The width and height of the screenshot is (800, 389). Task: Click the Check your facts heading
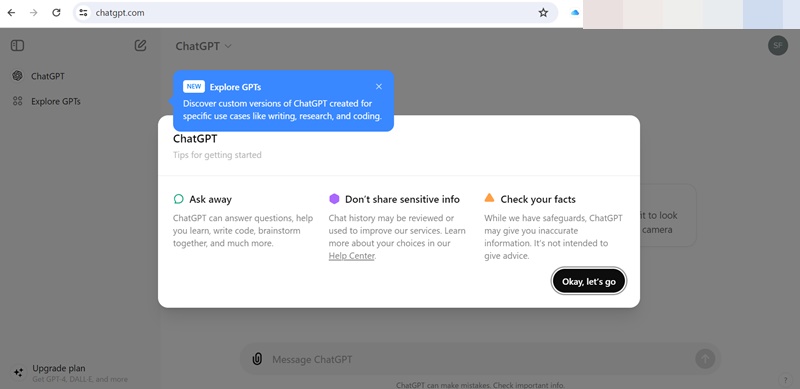[538, 199]
